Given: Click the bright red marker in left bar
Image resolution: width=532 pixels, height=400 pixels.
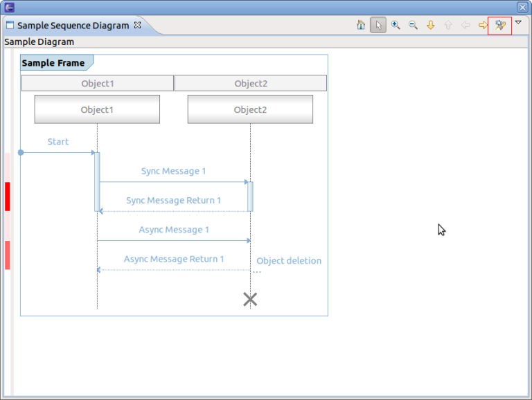Looking at the screenshot, I should click(8, 196).
